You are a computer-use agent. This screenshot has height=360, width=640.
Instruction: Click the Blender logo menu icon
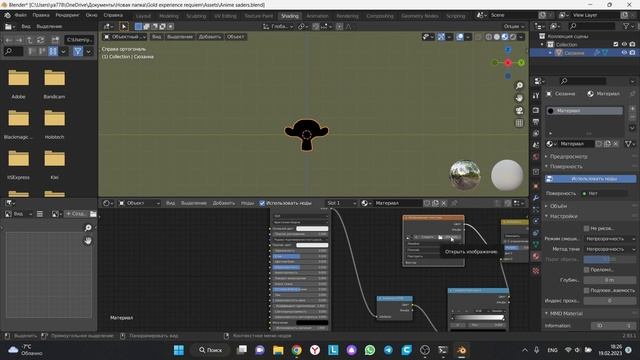[8, 15]
